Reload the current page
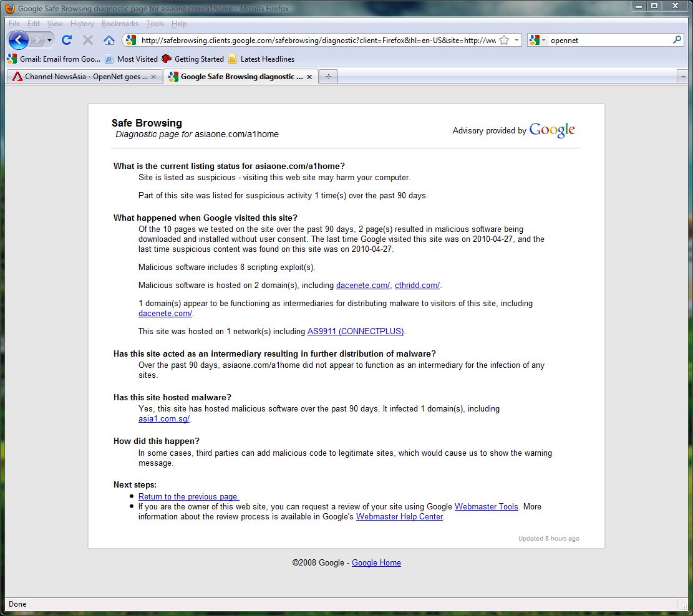 (x=67, y=40)
